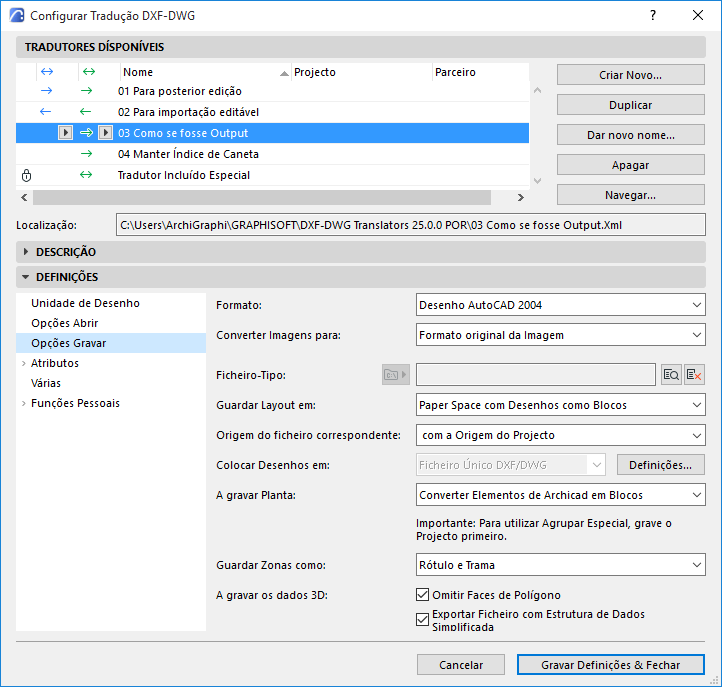The width and height of the screenshot is (722, 687).
Task: Click the Ficheiro-Tipo folder browse icon
Action: pyautogui.click(x=396, y=375)
